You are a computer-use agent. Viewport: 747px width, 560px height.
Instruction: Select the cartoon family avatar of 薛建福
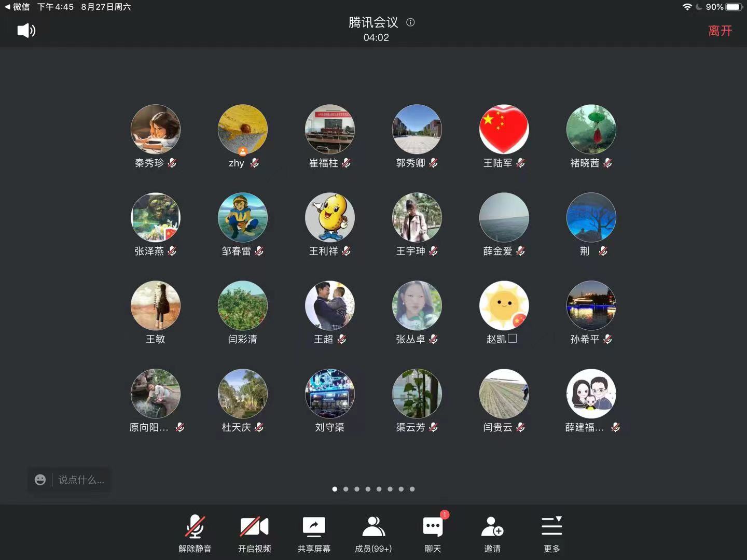(591, 394)
